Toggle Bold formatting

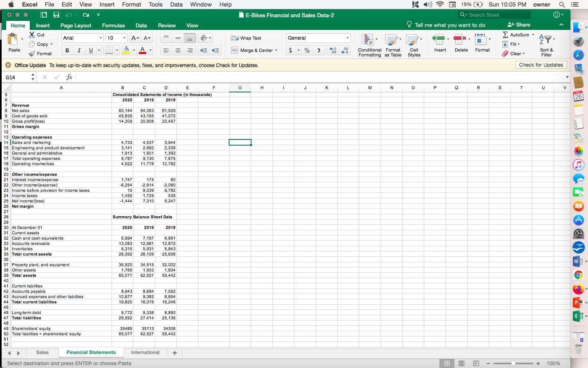pos(67,50)
